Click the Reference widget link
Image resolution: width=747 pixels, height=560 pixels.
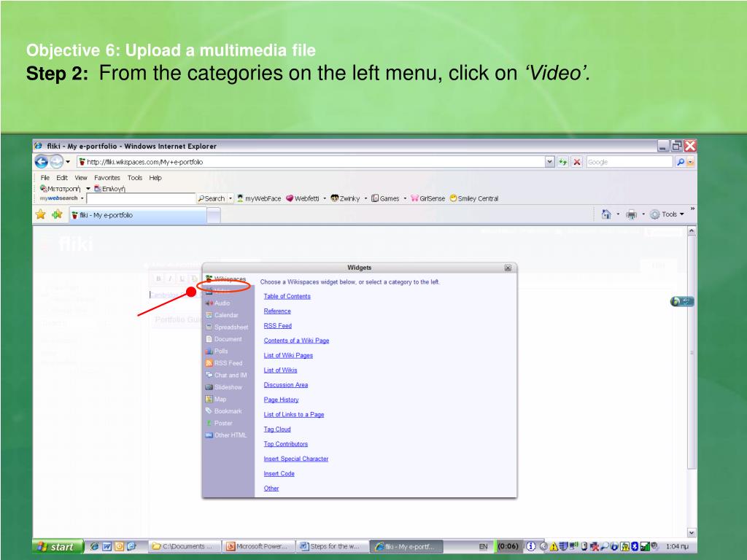(277, 311)
